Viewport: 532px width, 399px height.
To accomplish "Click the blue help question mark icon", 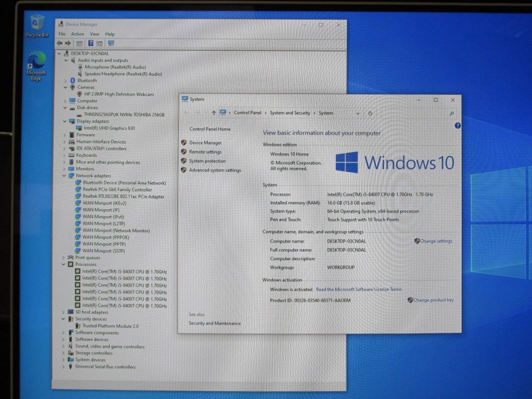I will [457, 126].
